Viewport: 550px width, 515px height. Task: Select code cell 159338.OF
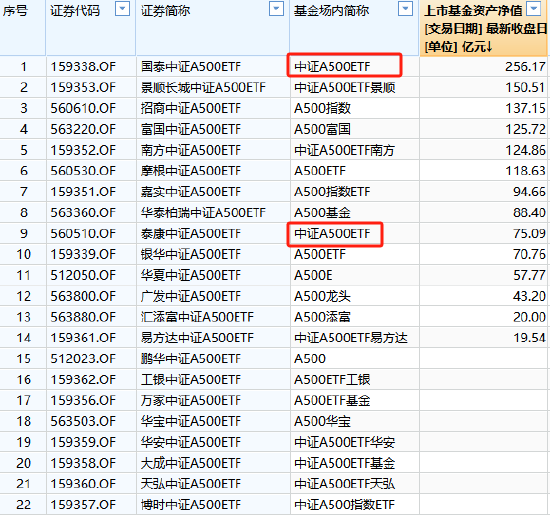pyautogui.click(x=91, y=67)
